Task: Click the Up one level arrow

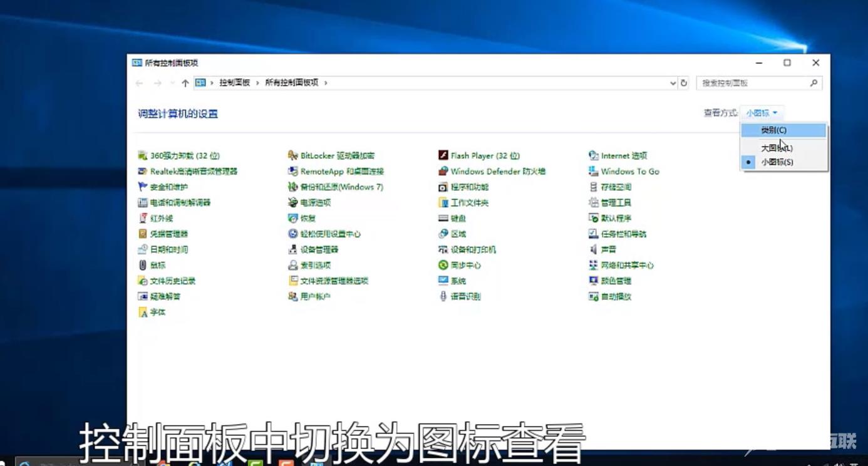Action: 185,83
